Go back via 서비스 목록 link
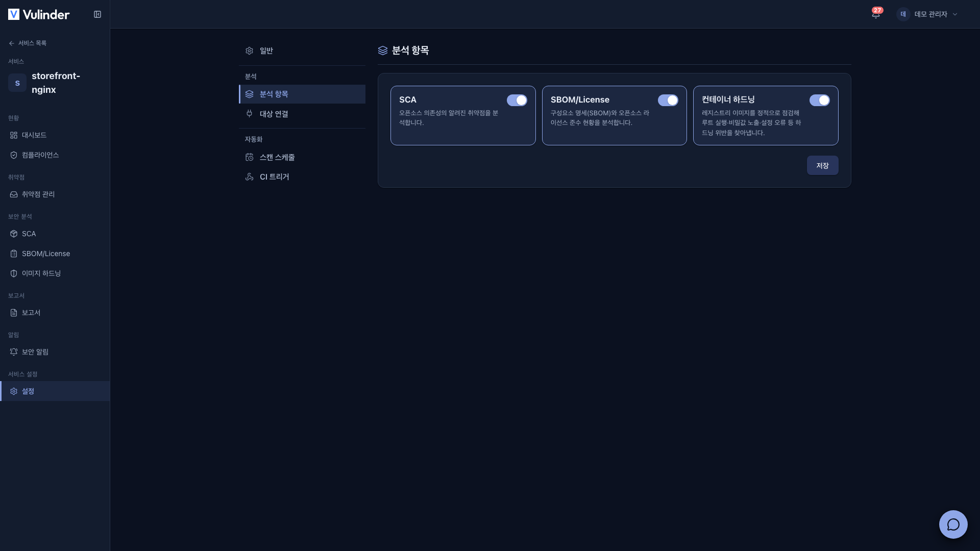 [28, 43]
